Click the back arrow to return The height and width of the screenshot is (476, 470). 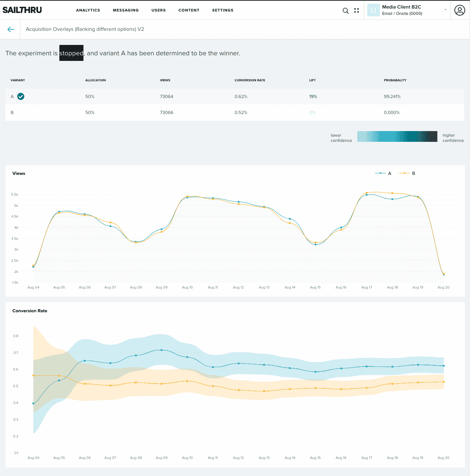tap(10, 29)
